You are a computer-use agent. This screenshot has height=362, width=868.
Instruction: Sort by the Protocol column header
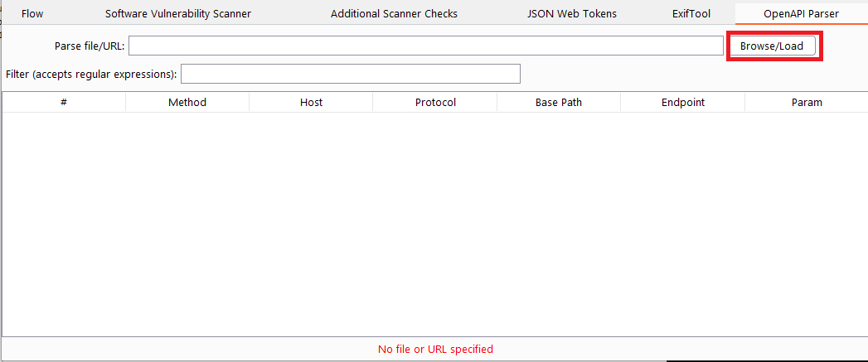tap(435, 102)
